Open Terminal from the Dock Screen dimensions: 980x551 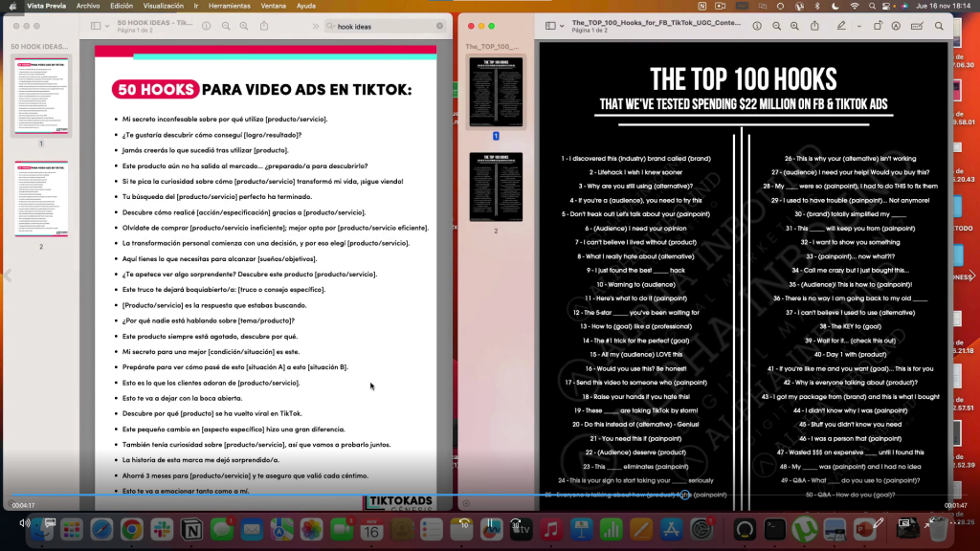(774, 530)
